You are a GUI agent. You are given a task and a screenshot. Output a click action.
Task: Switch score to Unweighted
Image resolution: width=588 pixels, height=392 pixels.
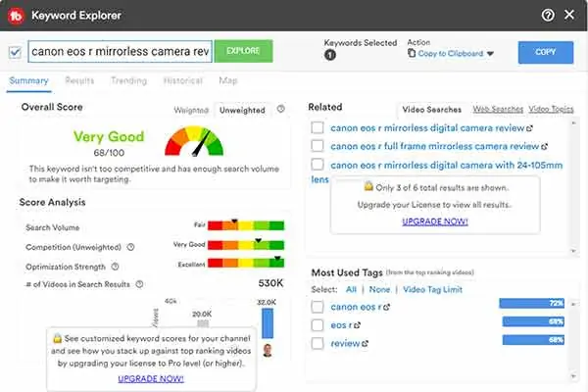pyautogui.click(x=242, y=111)
